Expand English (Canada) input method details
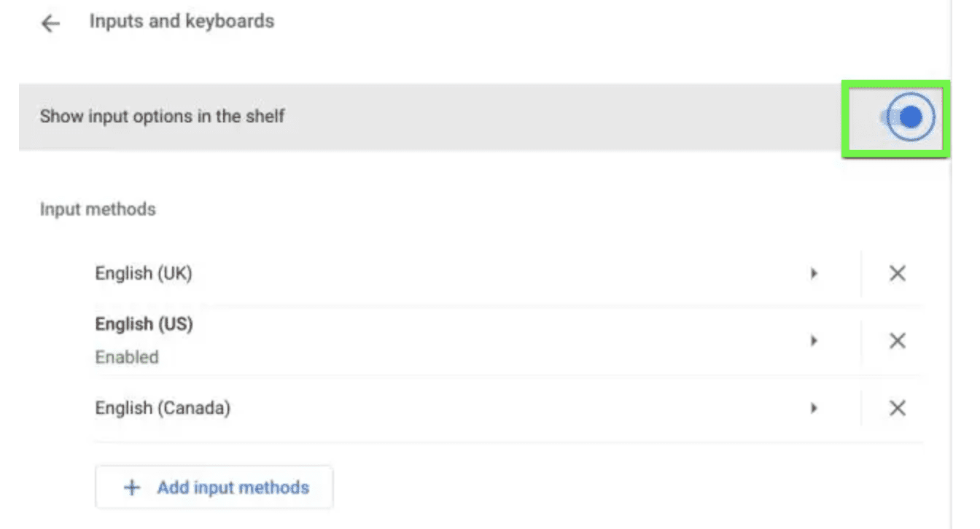The height and width of the screenshot is (529, 980). [814, 408]
